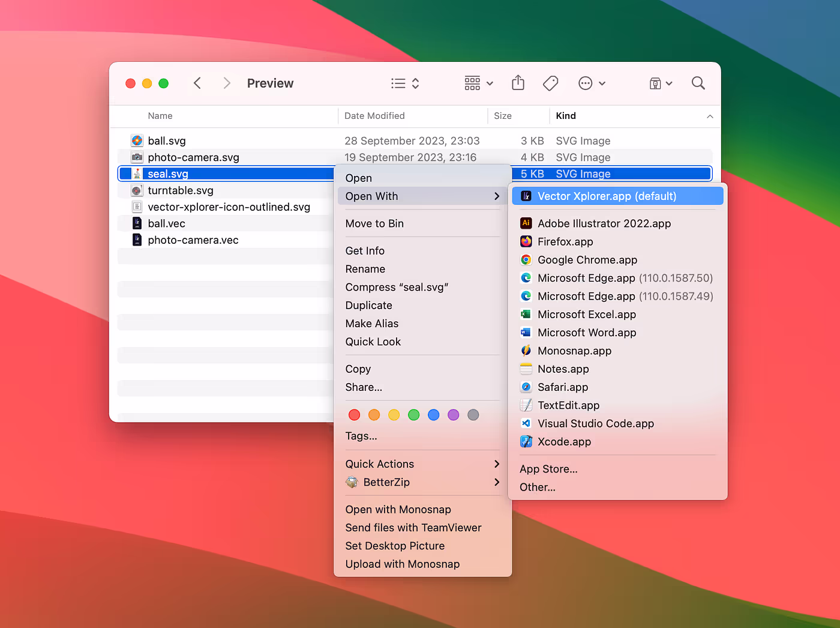Open with Monosnap.app

point(618,351)
